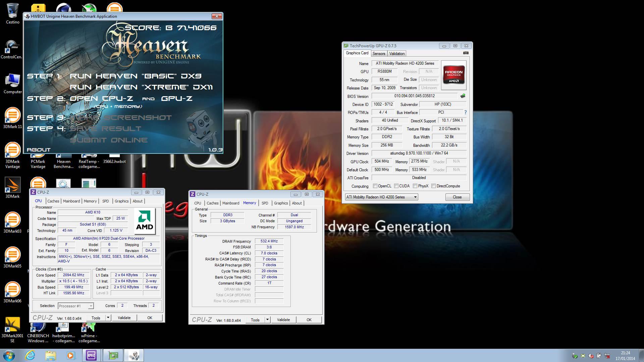Switch to the Validation tab in GPU-Z
This screenshot has width=644, height=362.
(x=397, y=54)
